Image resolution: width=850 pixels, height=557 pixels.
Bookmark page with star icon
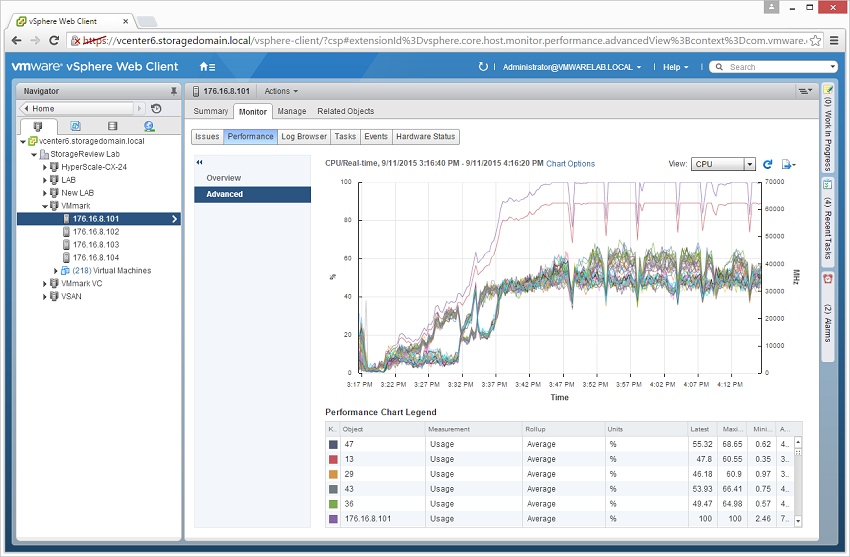point(815,41)
